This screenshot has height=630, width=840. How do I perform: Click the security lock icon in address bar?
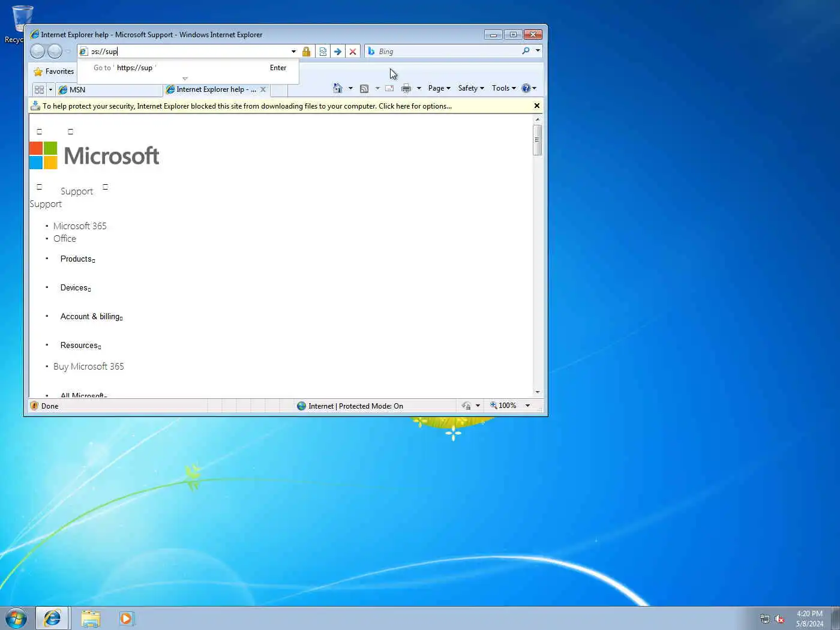coord(306,52)
